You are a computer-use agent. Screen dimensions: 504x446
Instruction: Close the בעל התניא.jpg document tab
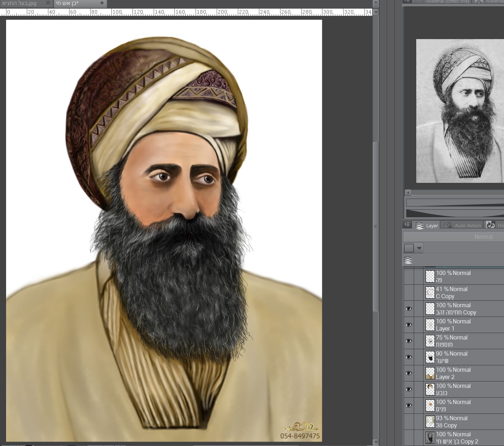[x=48, y=3]
